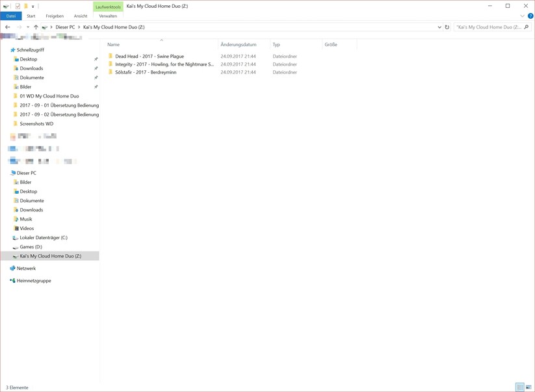Click the New Folder icon in title bar
Viewport: 535px width, 392px height.
(25, 6)
